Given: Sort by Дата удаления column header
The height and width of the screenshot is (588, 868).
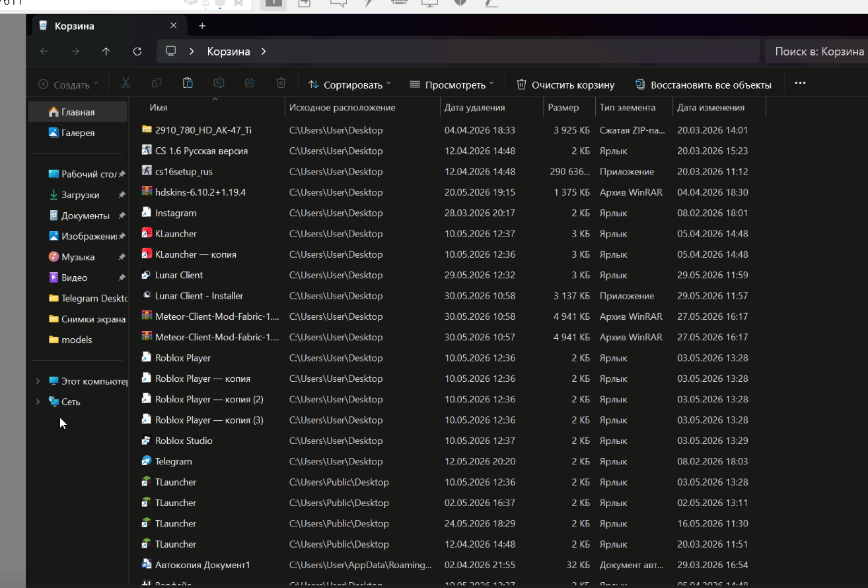Looking at the screenshot, I should point(475,108).
